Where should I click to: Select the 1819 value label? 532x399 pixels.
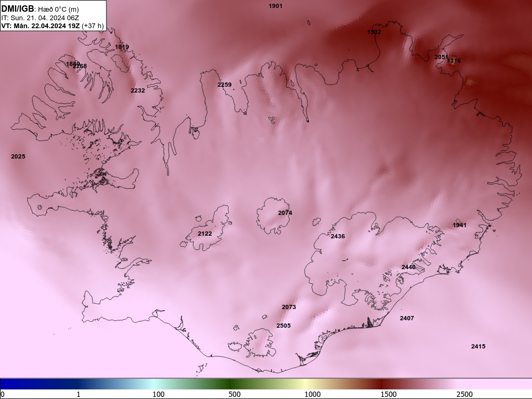click(122, 47)
